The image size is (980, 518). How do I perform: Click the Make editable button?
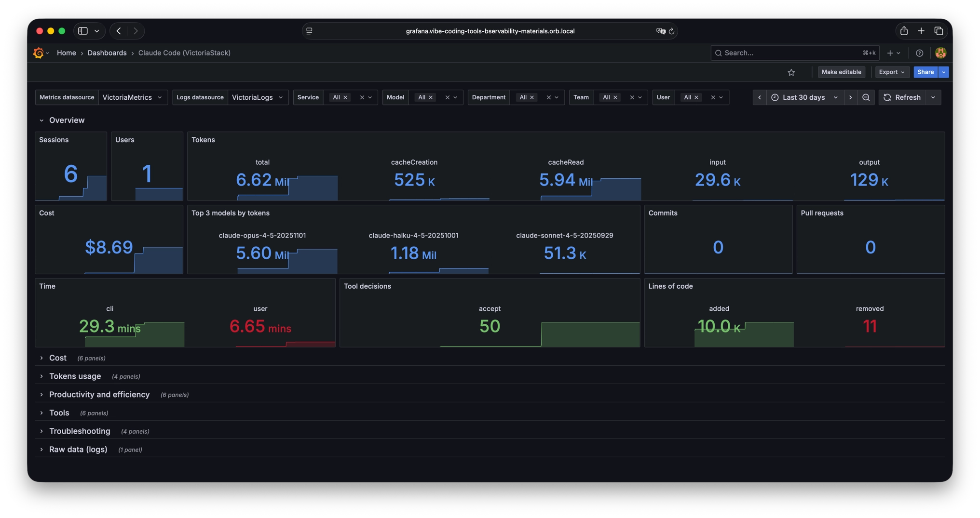(841, 72)
